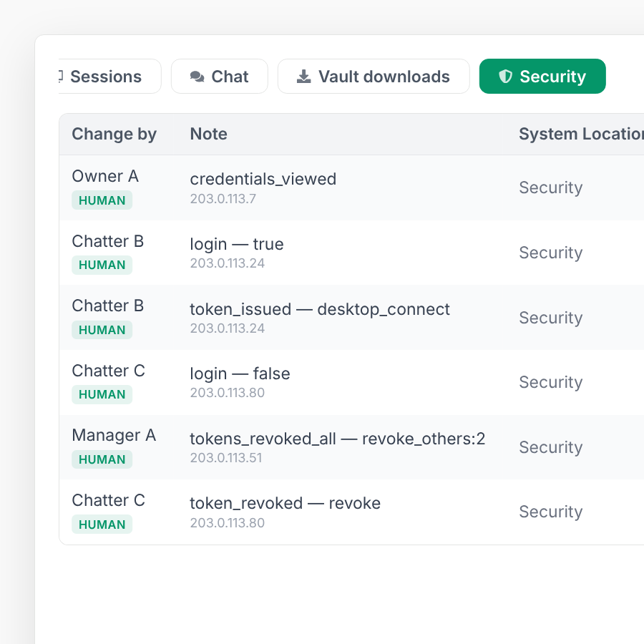Click the System Location column header
Image resolution: width=644 pixels, height=644 pixels.
point(581,134)
